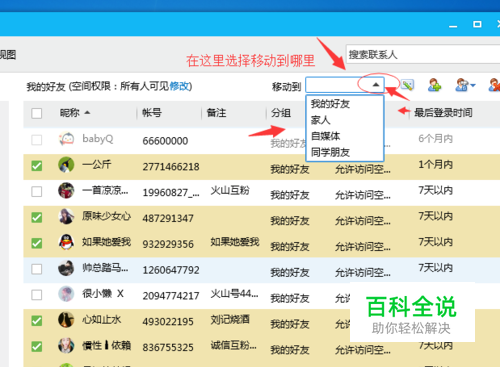Click avatar of 原味少女心 contact
The image size is (500, 367).
(x=66, y=216)
